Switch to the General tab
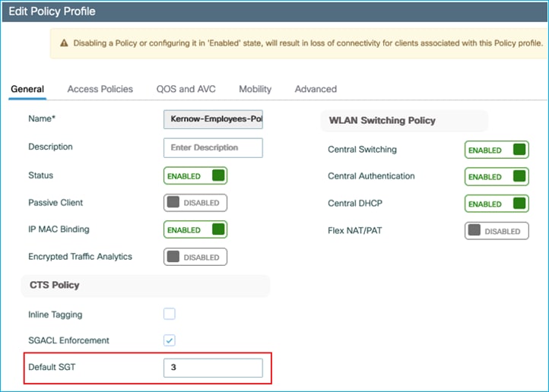Image resolution: width=549 pixels, height=392 pixels. coord(27,89)
